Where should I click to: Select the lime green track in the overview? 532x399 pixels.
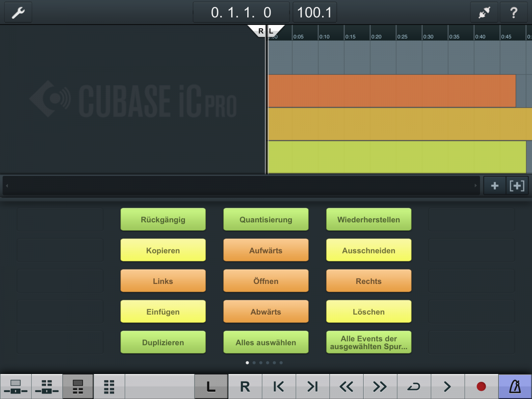[x=397, y=157]
